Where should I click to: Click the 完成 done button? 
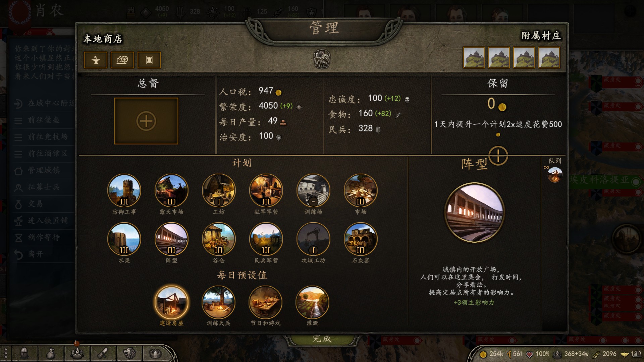click(322, 339)
